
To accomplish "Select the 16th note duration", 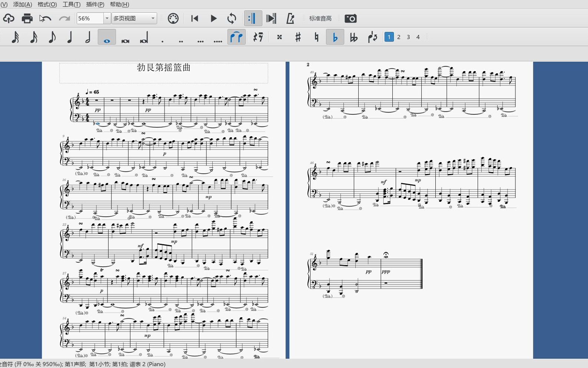I will point(33,37).
